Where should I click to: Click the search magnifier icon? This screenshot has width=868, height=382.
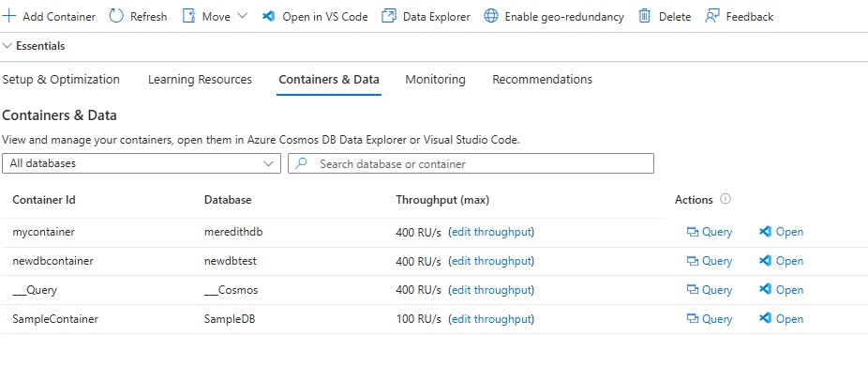[x=301, y=163]
